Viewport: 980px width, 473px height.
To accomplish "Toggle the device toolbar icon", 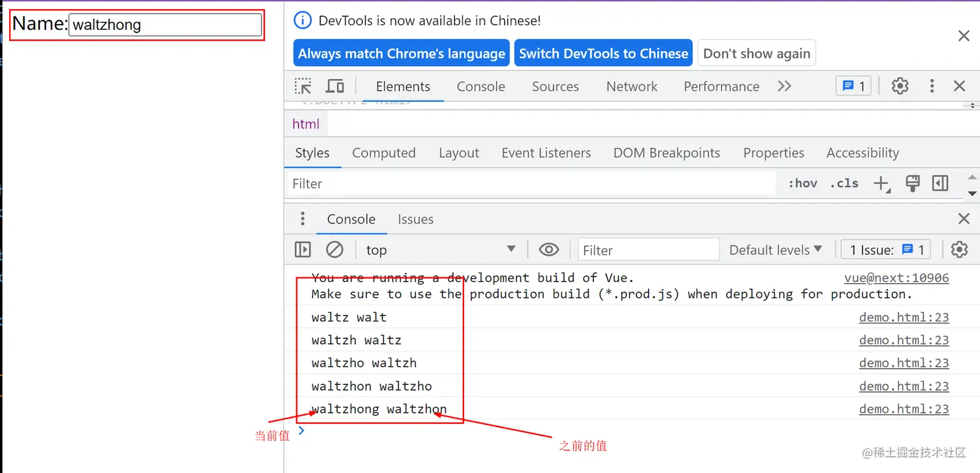I will point(334,86).
